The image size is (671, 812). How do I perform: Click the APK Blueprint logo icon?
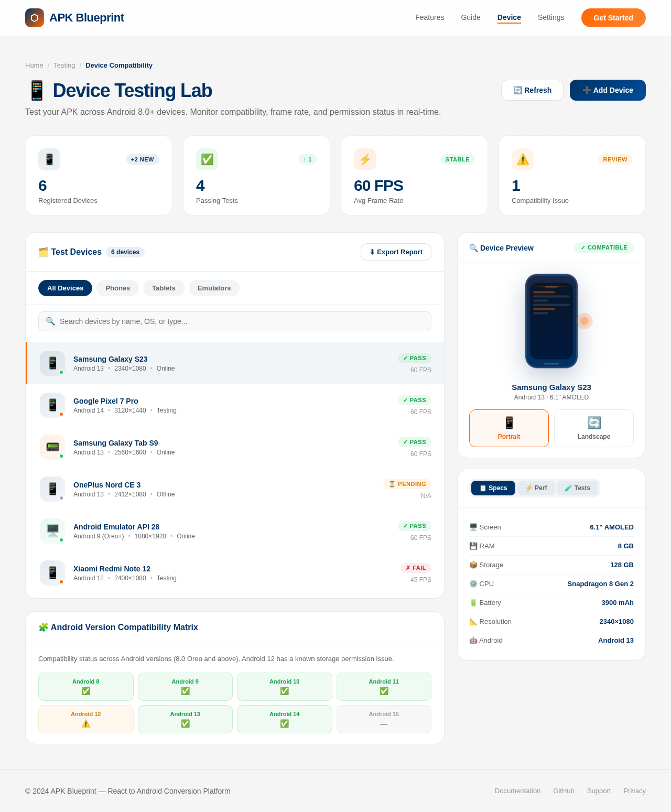(x=34, y=18)
